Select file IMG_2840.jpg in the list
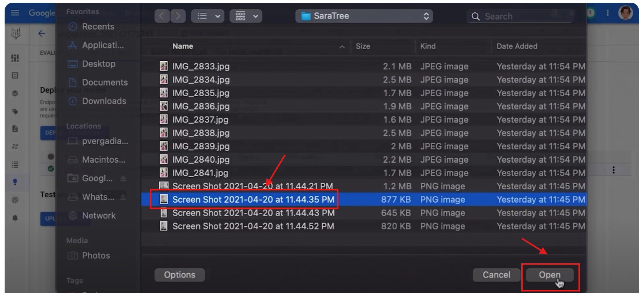644x293 pixels. pyautogui.click(x=201, y=160)
